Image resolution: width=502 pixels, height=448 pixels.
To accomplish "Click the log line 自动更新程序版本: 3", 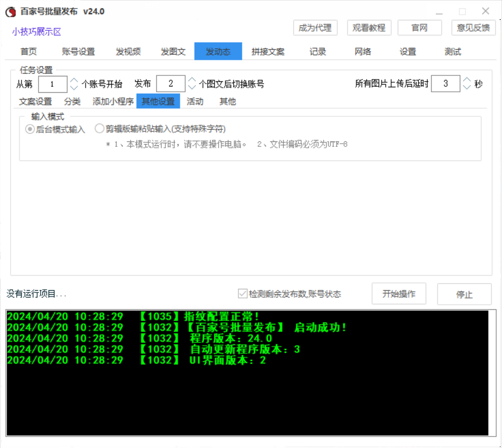I will click(x=154, y=349).
